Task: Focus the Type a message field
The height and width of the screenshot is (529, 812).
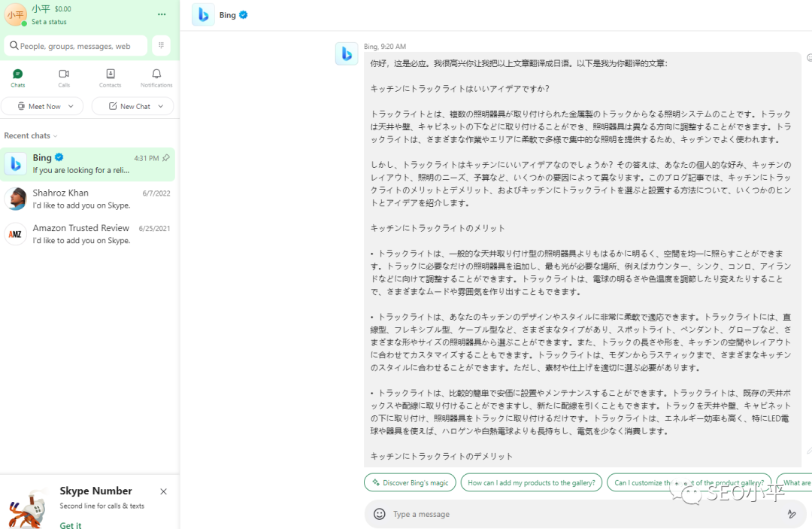Action: (585, 514)
